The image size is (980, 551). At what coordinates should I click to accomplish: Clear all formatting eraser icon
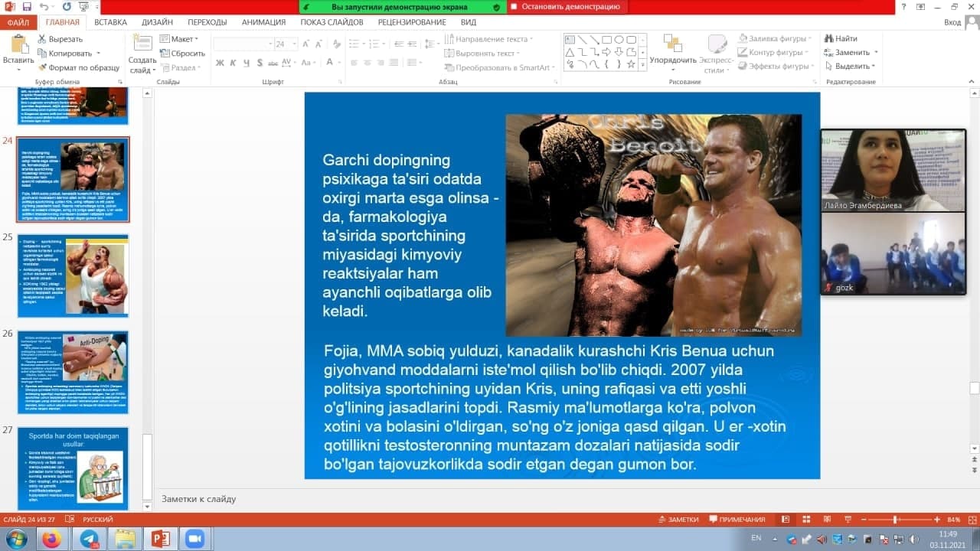[335, 44]
